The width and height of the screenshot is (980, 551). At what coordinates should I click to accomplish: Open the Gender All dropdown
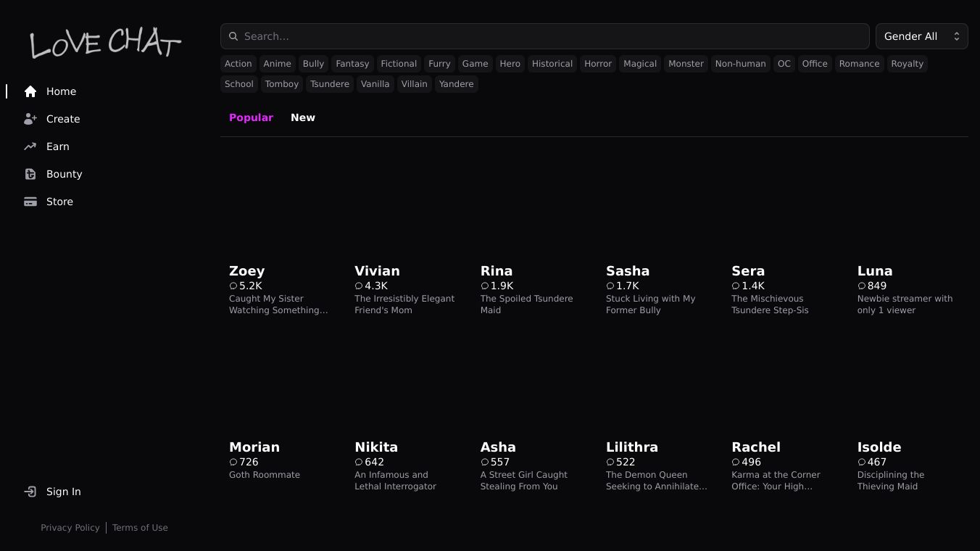(x=921, y=36)
